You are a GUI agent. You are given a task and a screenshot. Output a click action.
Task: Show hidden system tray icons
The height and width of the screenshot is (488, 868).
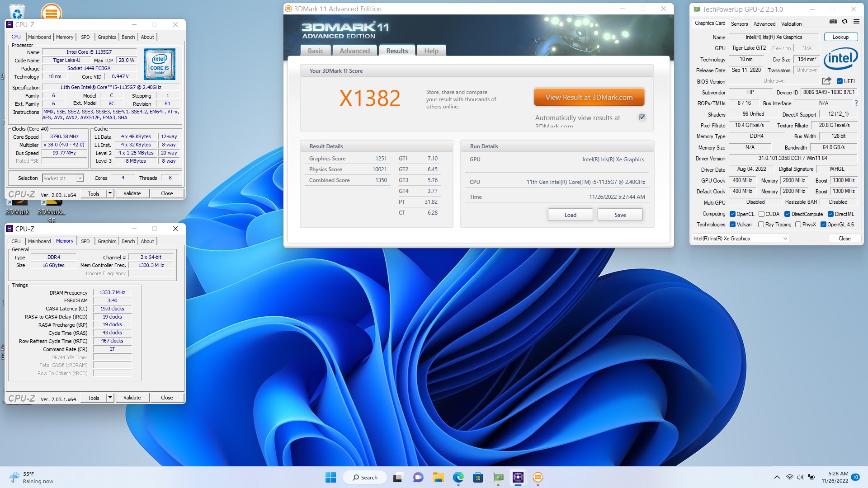tap(777, 477)
